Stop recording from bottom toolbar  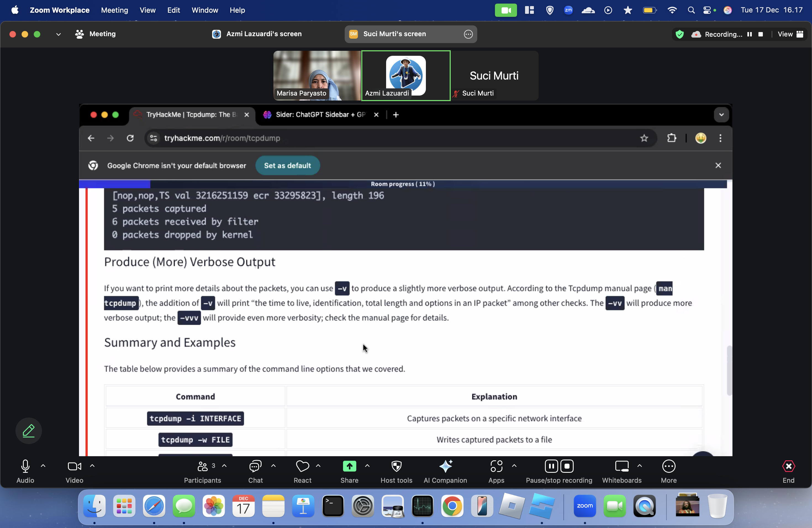click(x=567, y=466)
